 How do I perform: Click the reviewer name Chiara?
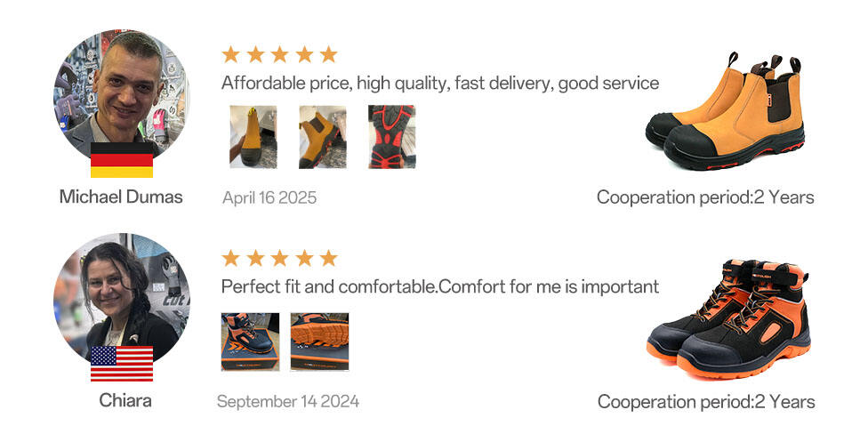click(125, 400)
